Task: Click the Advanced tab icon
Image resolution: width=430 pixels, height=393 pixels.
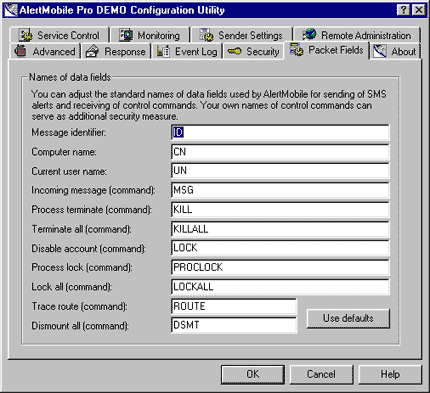Action: pyautogui.click(x=21, y=51)
